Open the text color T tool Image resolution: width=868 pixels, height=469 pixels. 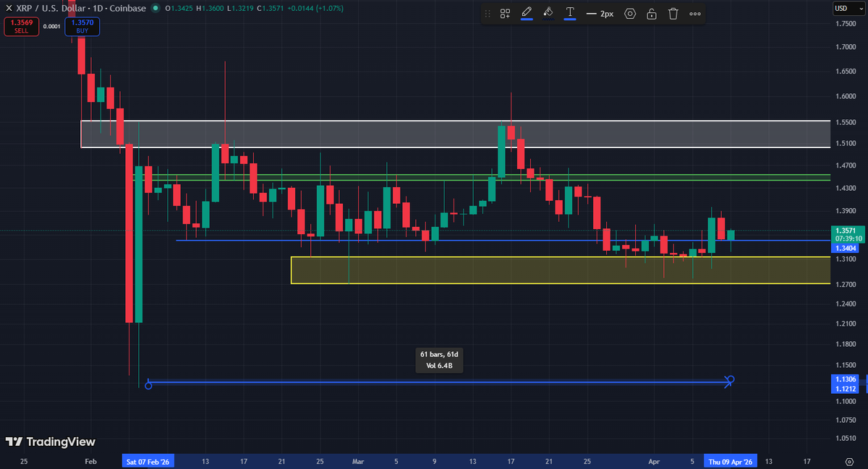[570, 13]
